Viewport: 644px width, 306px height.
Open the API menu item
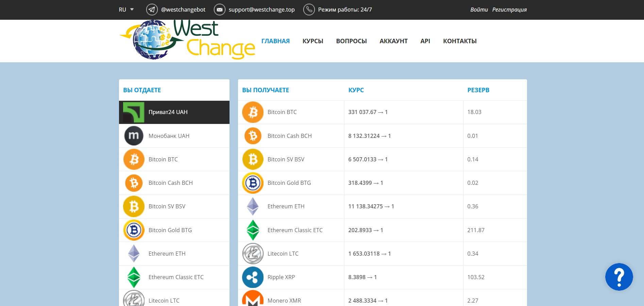(x=425, y=41)
